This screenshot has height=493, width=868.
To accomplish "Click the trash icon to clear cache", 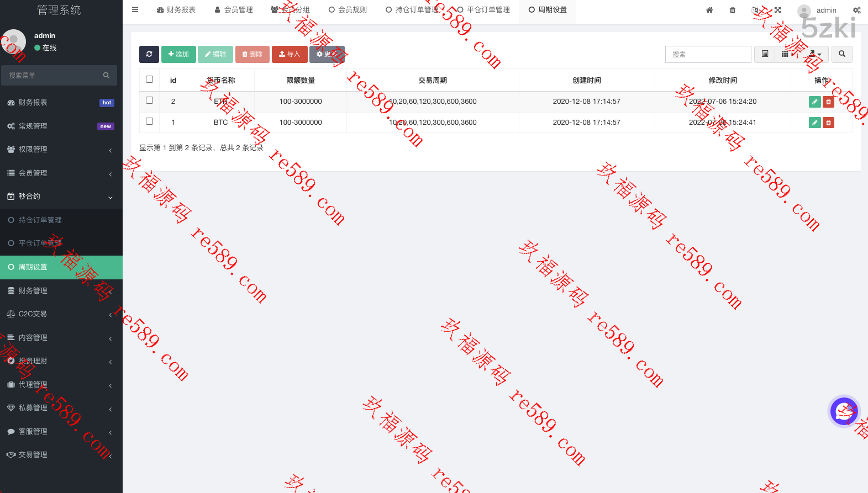I will [733, 10].
